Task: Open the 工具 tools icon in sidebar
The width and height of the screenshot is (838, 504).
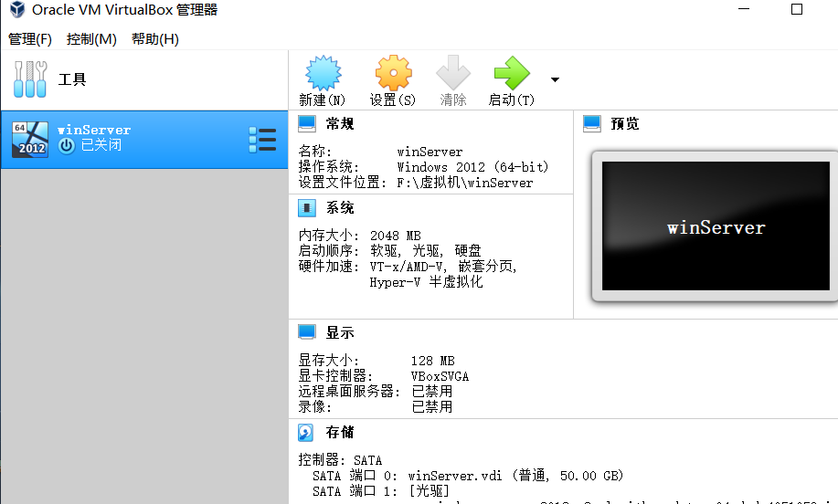Action: pyautogui.click(x=30, y=79)
